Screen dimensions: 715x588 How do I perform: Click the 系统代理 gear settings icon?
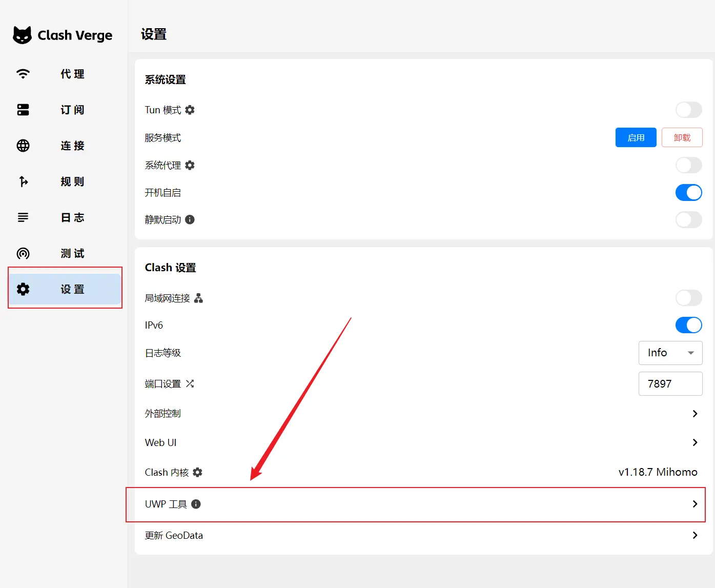coord(190,165)
